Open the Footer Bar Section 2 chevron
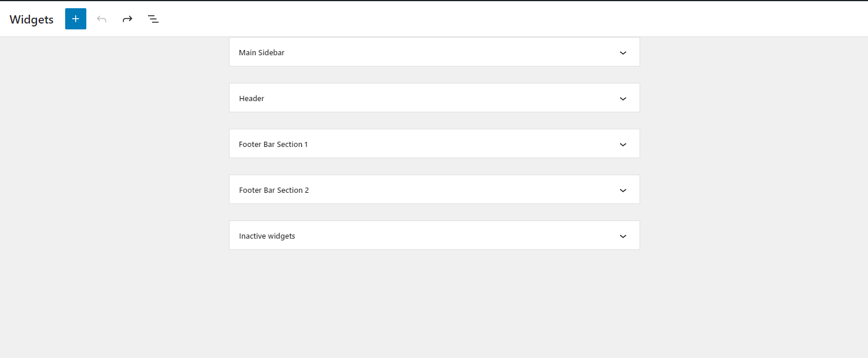 (623, 190)
